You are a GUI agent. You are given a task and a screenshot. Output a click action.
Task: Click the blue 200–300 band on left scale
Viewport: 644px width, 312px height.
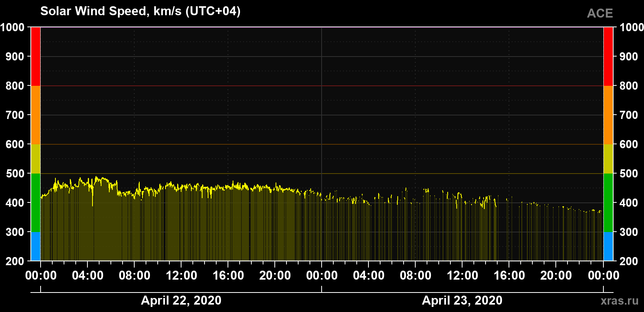coord(36,246)
